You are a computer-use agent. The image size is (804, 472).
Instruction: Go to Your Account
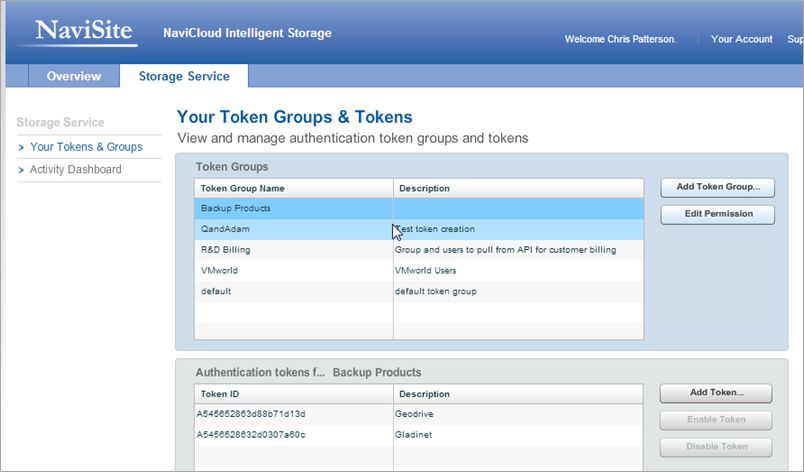(x=741, y=39)
